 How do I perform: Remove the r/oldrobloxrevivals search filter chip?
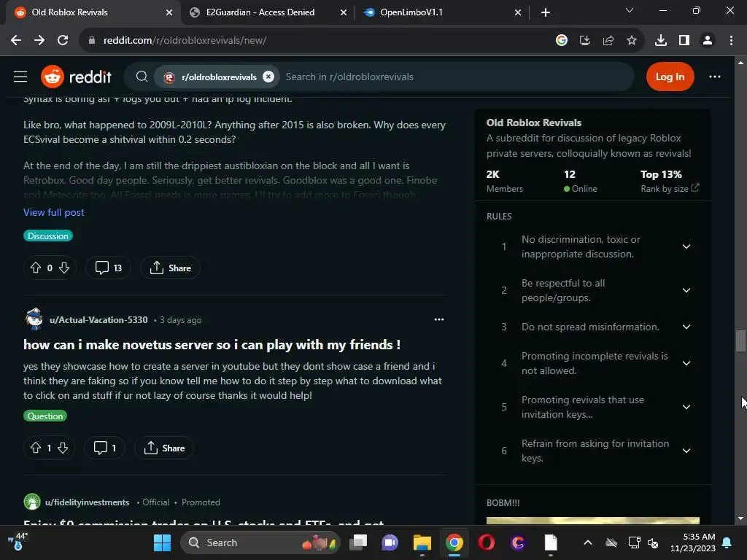(268, 77)
